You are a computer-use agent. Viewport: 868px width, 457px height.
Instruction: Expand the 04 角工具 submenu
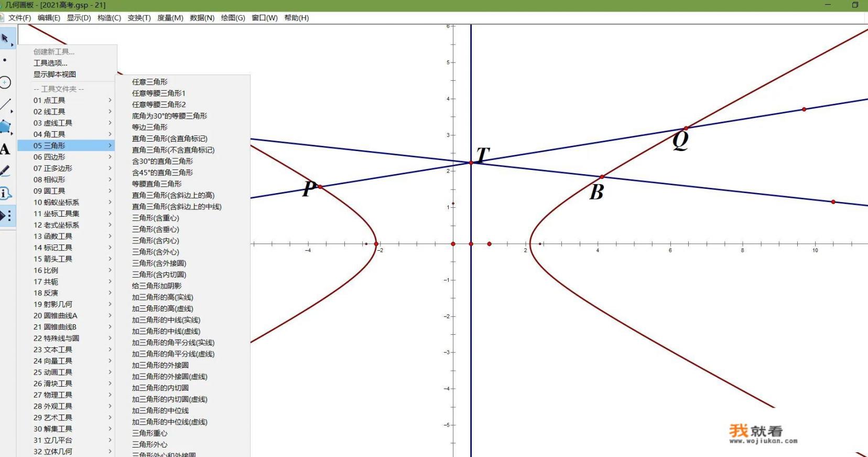(67, 134)
